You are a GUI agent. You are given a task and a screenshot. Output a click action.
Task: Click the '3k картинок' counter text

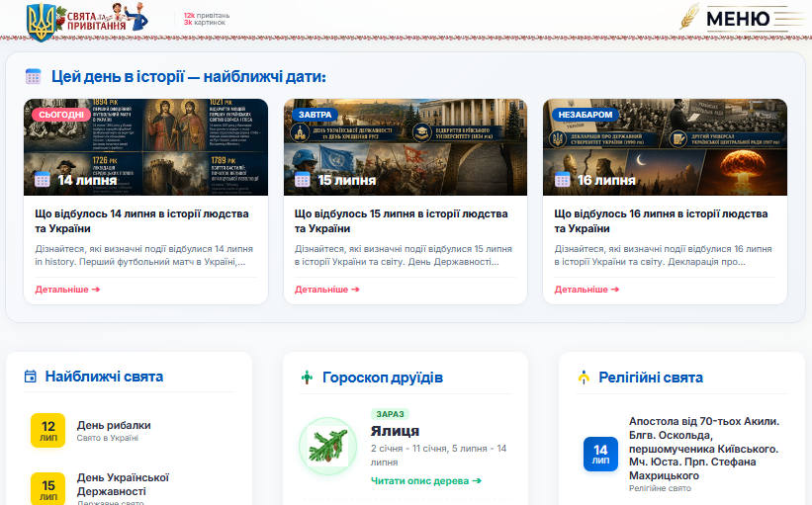pyautogui.click(x=205, y=23)
